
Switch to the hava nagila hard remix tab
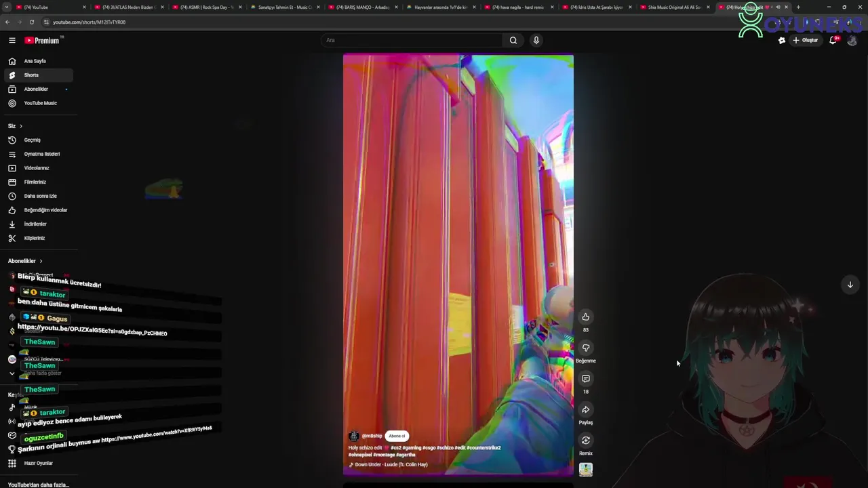(x=519, y=7)
